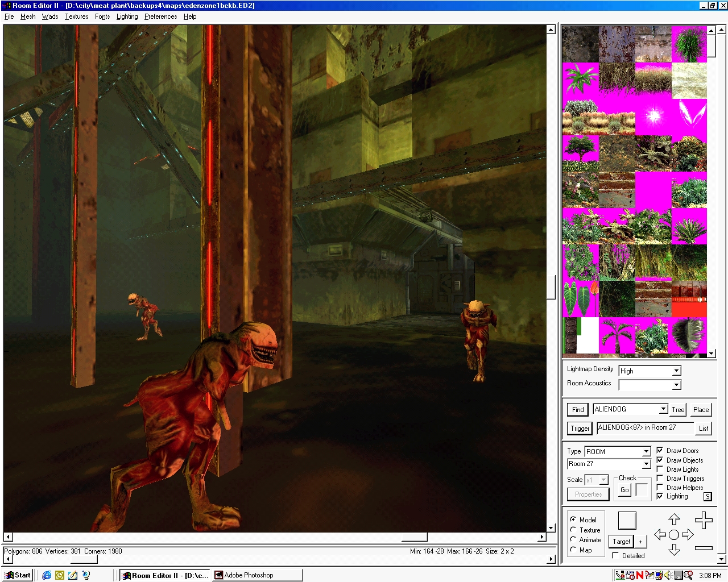728x582 pixels.
Task: Click the viewport horizontal scrollbar thumb
Action: tap(414, 537)
